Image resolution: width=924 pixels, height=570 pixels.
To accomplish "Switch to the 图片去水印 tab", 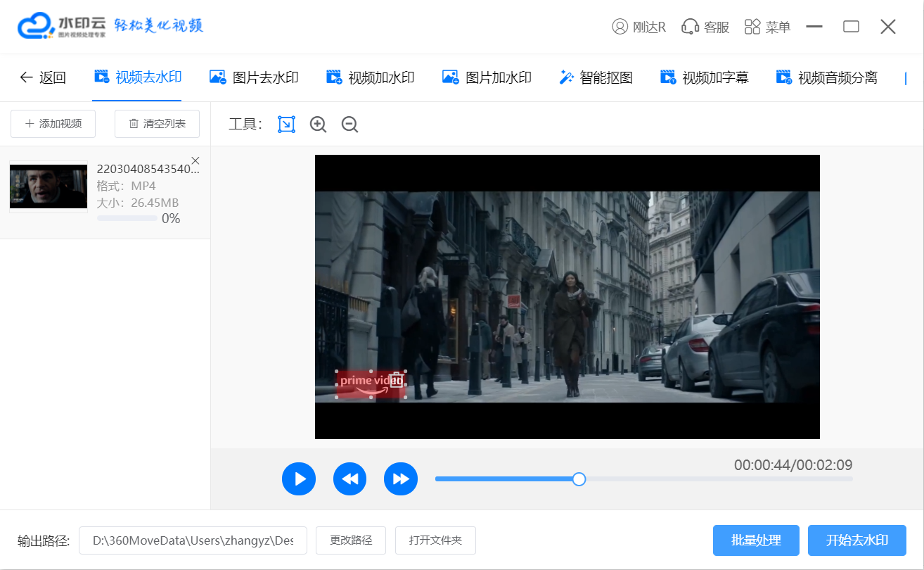I will coord(254,77).
